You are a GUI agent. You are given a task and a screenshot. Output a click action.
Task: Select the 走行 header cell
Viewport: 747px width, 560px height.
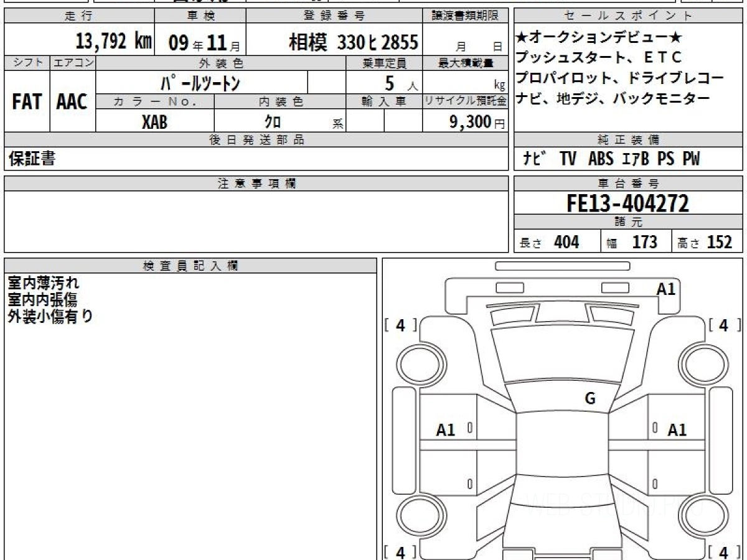pos(78,16)
